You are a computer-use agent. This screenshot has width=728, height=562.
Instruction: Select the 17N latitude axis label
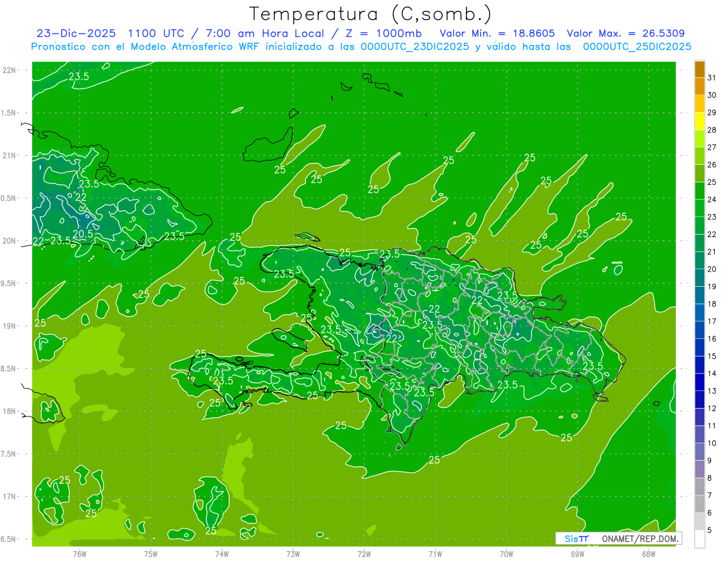[10, 497]
